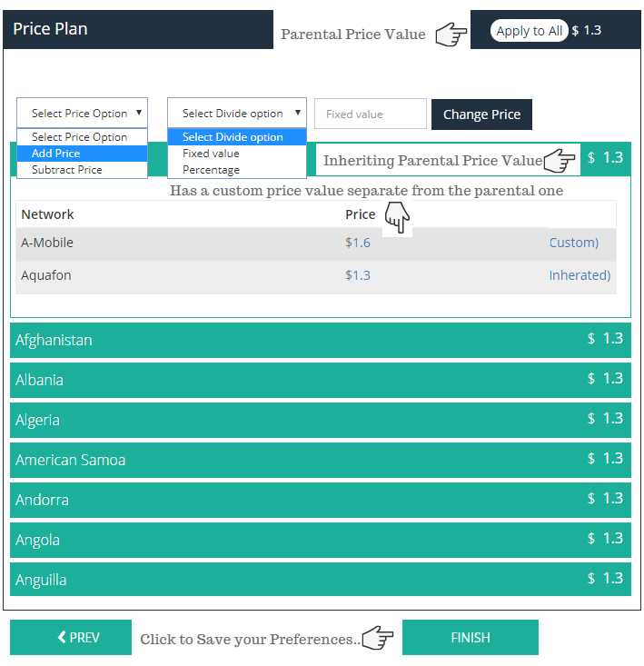Viewport: 644px width, 666px height.
Task: Click the Apply to All button
Action: click(x=530, y=31)
